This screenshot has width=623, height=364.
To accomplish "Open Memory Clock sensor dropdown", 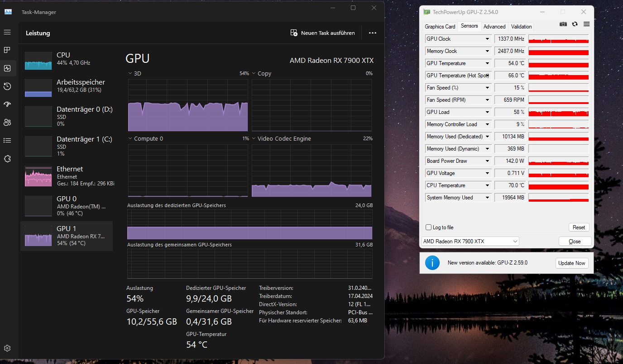I will point(488,51).
